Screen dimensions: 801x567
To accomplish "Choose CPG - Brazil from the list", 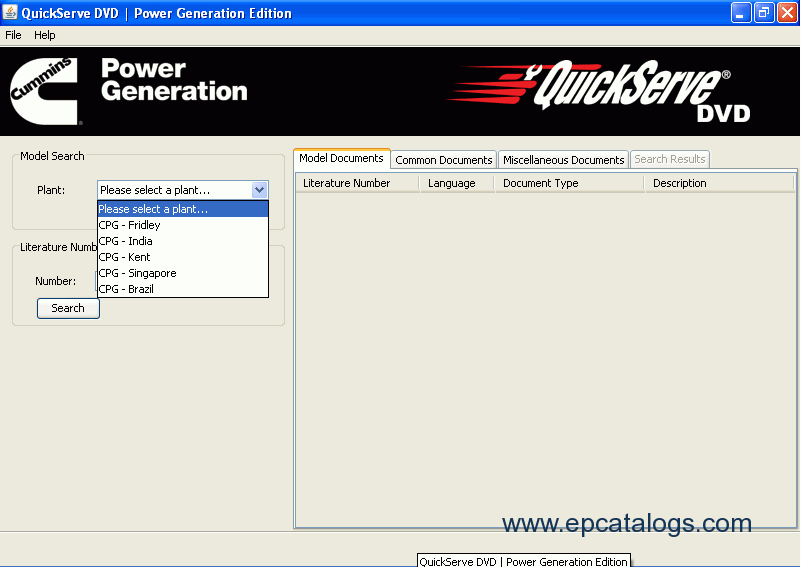I will point(183,289).
